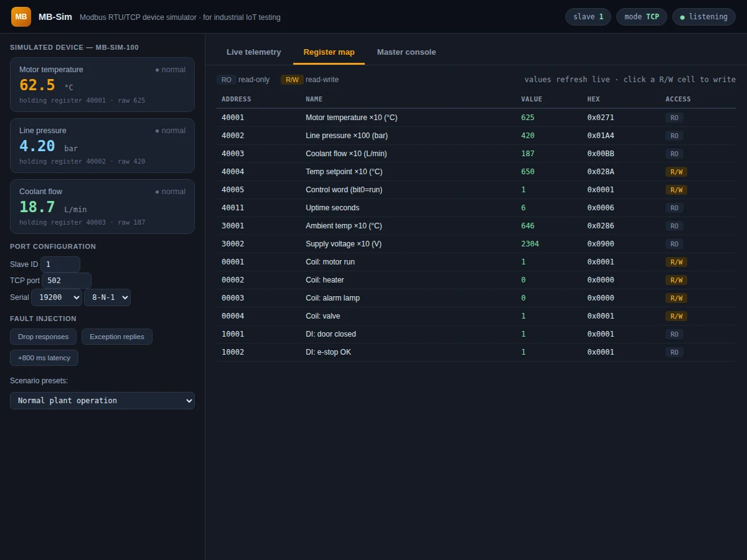The height and width of the screenshot is (560, 747).
Task: Click the R/W read-write legend badge
Action: (x=292, y=80)
